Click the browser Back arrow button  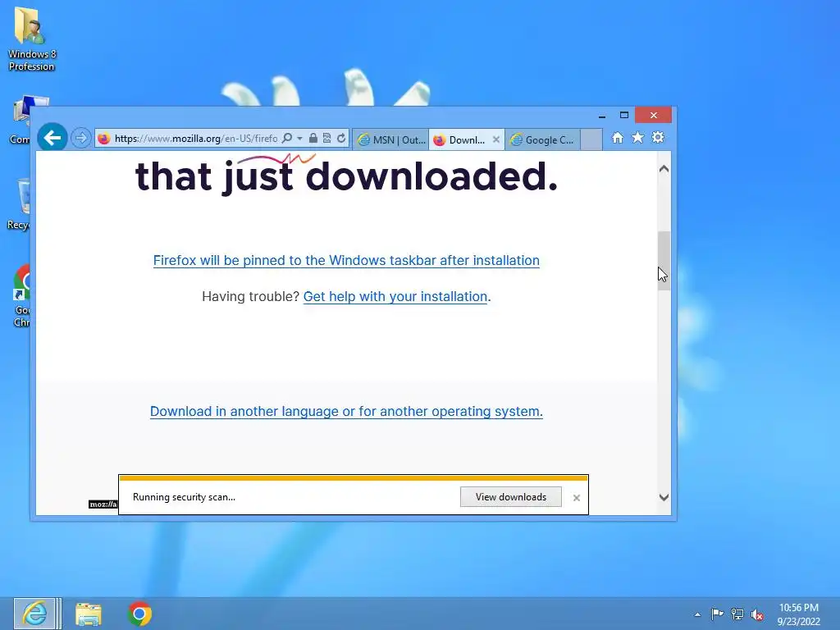click(x=52, y=138)
